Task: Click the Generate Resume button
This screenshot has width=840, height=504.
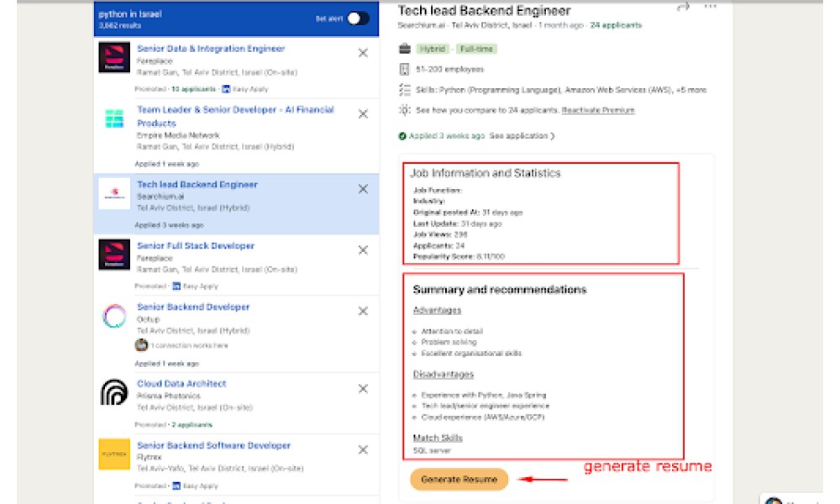Action: (x=459, y=480)
